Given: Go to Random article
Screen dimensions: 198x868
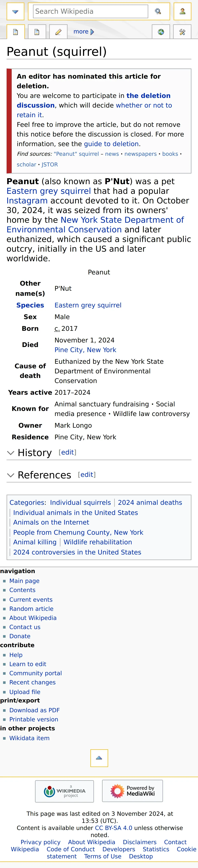Looking at the screenshot, I should (31, 609).
